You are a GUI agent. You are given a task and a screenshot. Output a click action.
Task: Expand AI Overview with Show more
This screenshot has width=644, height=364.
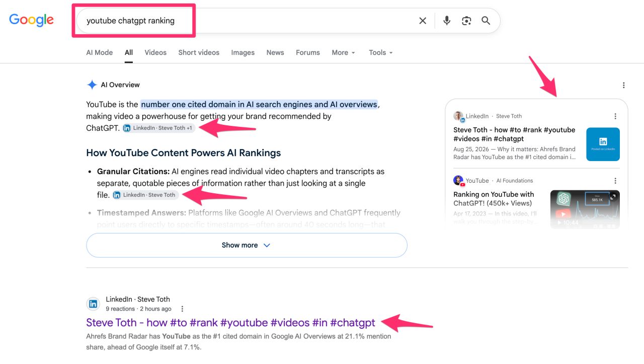click(x=247, y=245)
